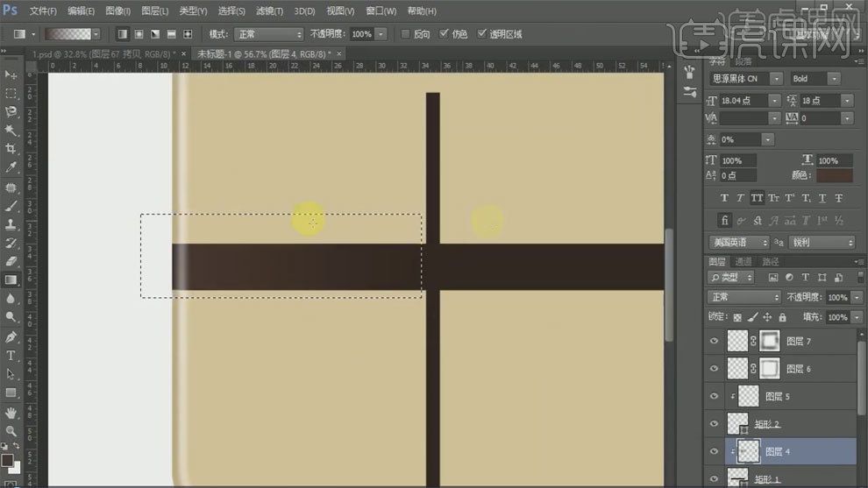The height and width of the screenshot is (488, 868).
Task: Choose the radial gradient style icon
Action: click(x=139, y=34)
